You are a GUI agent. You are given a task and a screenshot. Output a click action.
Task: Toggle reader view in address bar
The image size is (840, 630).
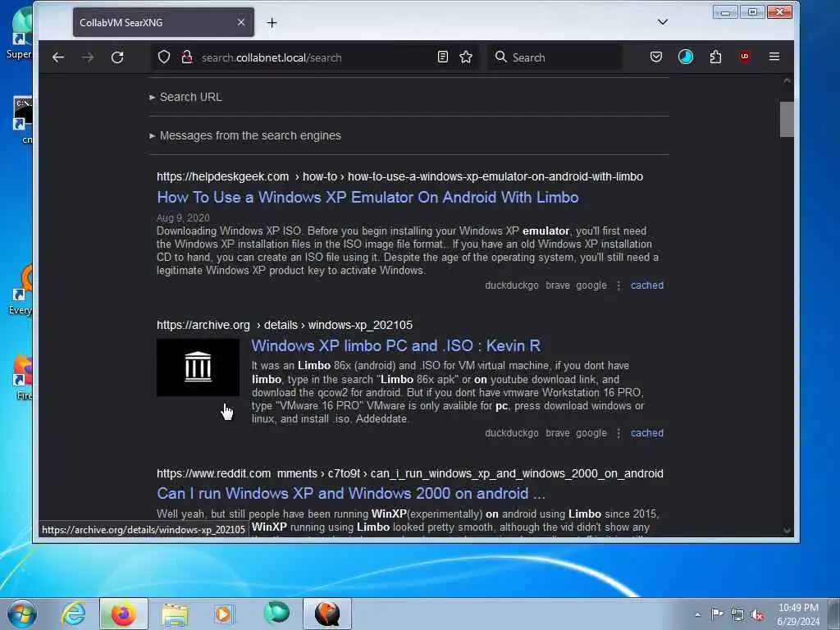442,57
